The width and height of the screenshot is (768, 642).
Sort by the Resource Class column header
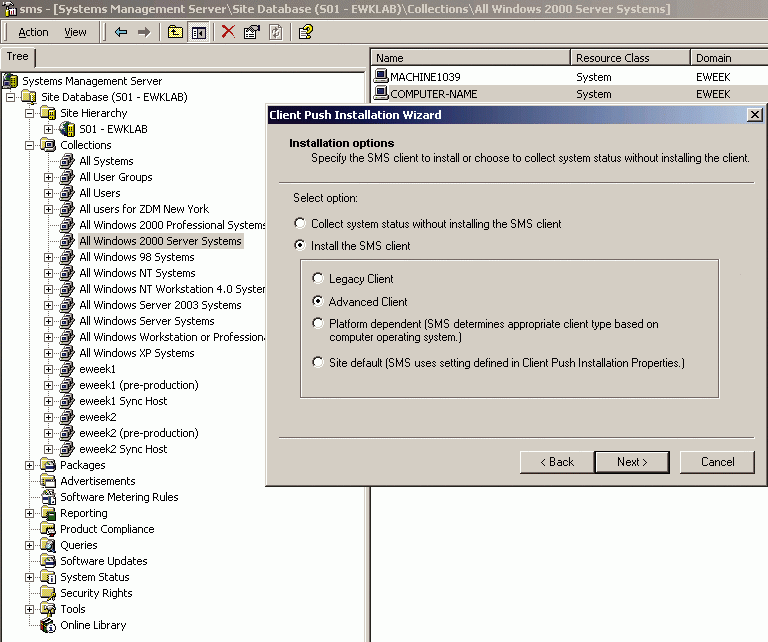coord(630,58)
